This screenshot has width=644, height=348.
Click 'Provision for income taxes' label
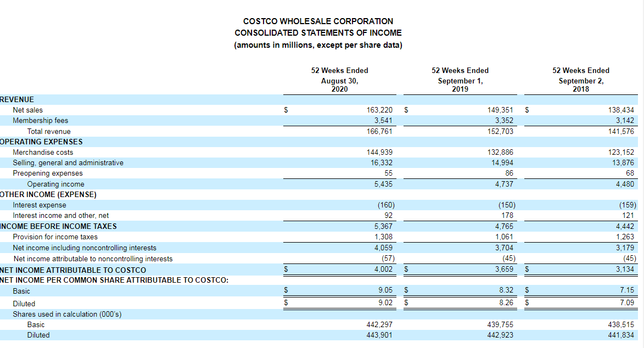pos(55,237)
